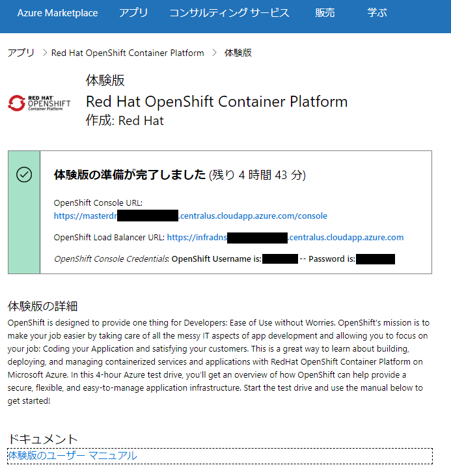Click the Red Hat OpenShift logo image

tap(40, 102)
